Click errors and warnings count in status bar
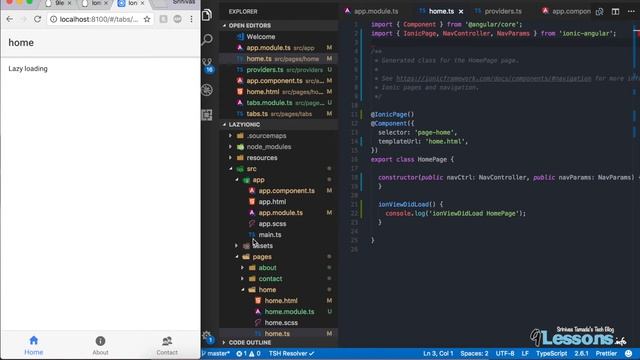 pos(248,353)
